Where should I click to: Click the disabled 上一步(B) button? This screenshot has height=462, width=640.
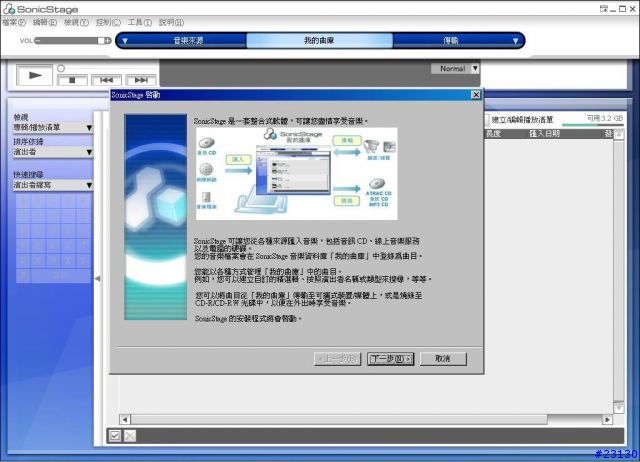(x=338, y=359)
